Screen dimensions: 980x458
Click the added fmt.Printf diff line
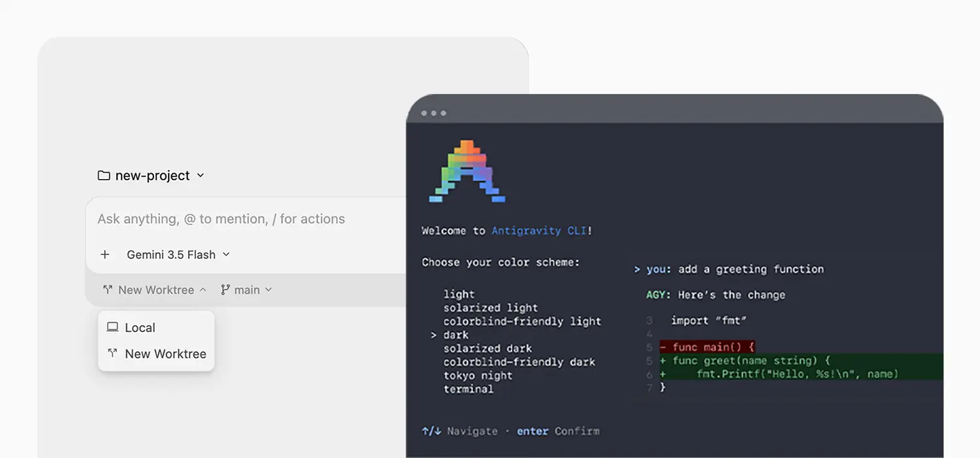[x=801, y=374]
